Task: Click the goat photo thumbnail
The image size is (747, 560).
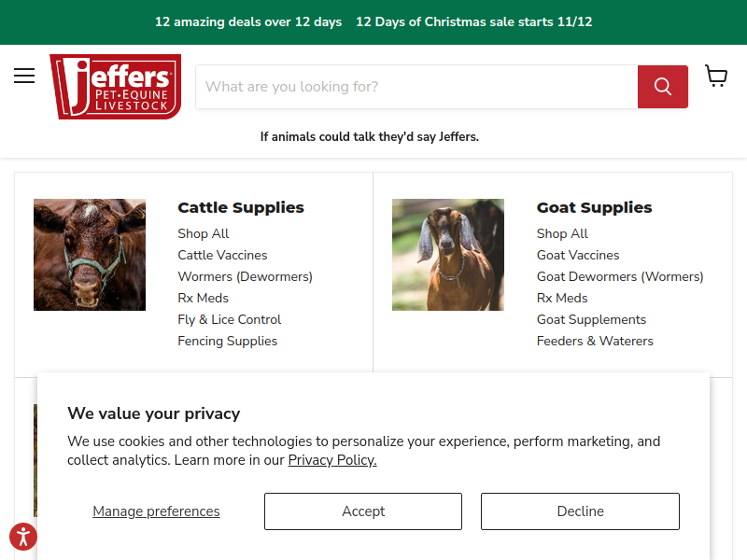Action: coord(448,255)
